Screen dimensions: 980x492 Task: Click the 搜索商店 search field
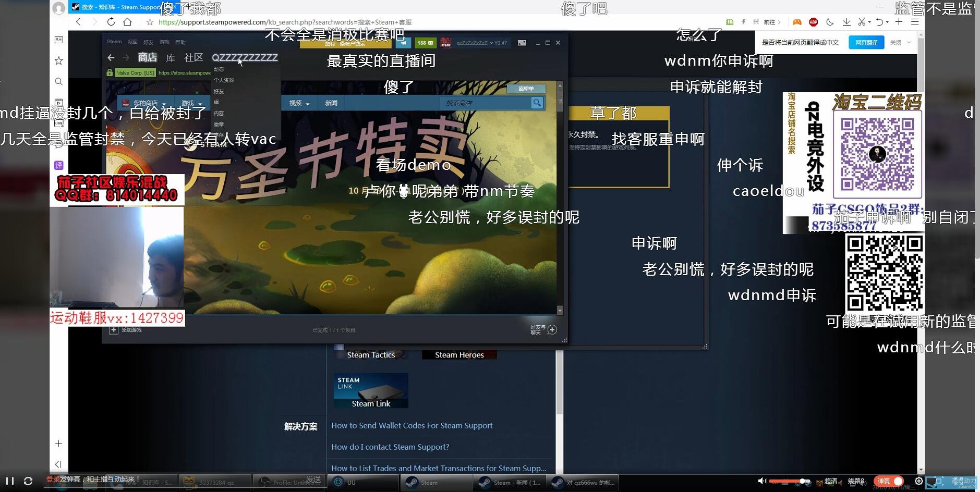tap(485, 103)
